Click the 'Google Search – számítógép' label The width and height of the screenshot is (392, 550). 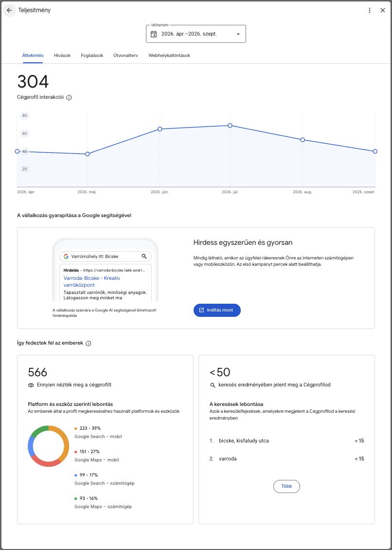click(105, 483)
